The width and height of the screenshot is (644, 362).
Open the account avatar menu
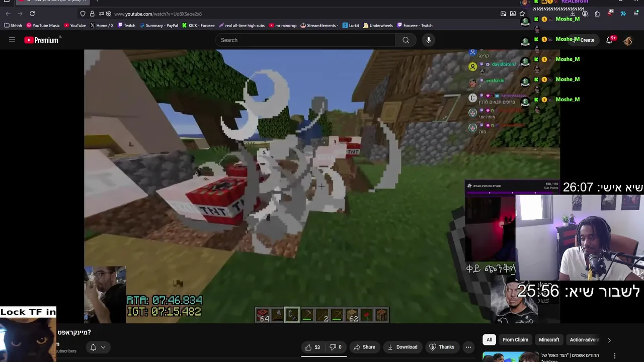(628, 41)
